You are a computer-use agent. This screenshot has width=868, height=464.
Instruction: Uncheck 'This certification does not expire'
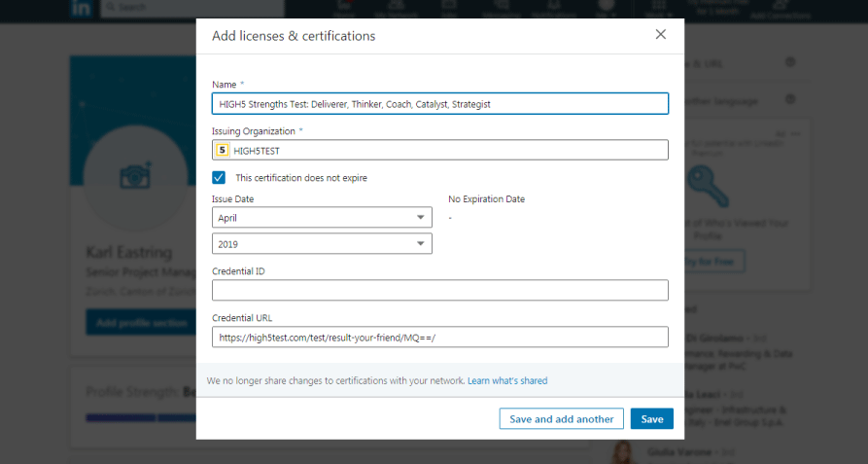click(219, 177)
